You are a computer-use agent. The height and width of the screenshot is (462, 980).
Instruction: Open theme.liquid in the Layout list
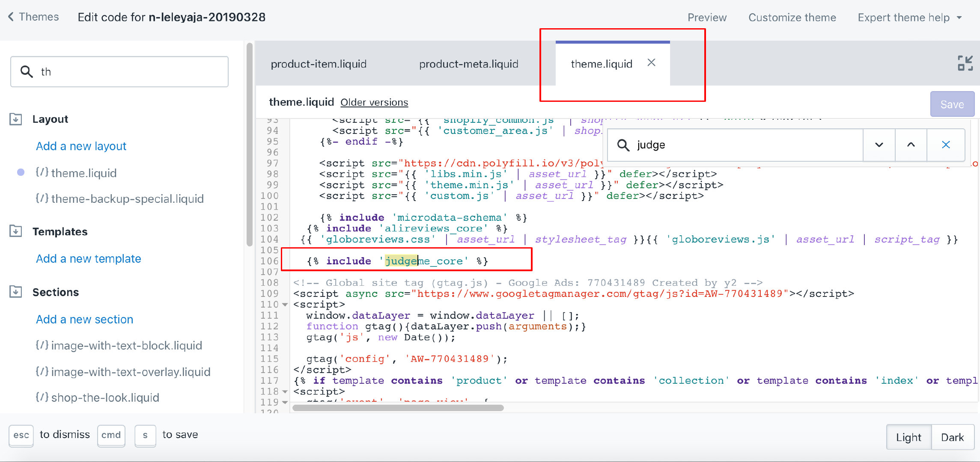coord(84,173)
